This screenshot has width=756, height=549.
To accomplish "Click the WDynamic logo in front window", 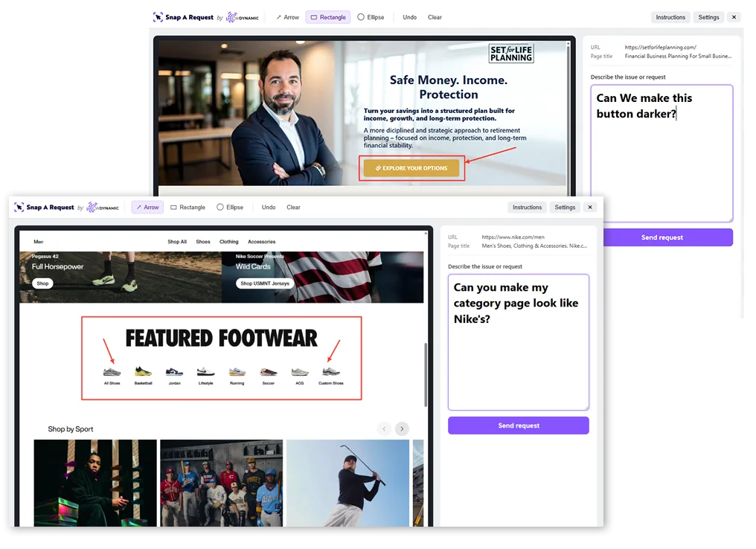I will coord(103,208).
